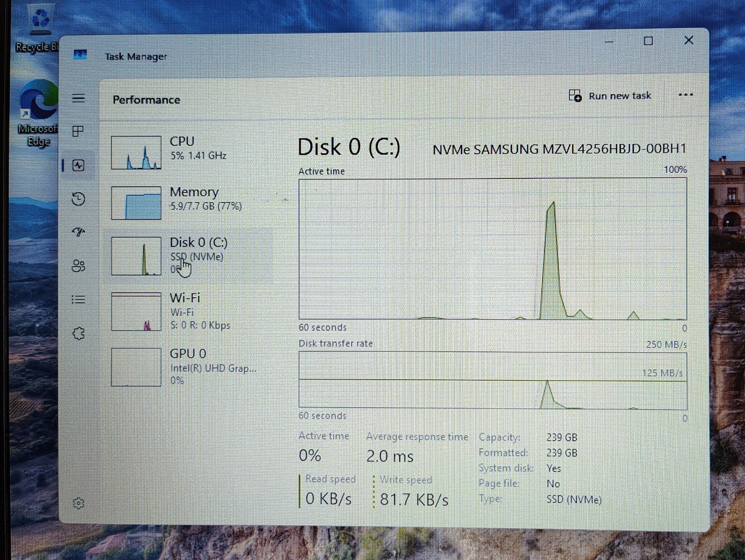Click the 100% active time scale label
Viewport: 745px width, 560px height.
(x=675, y=170)
